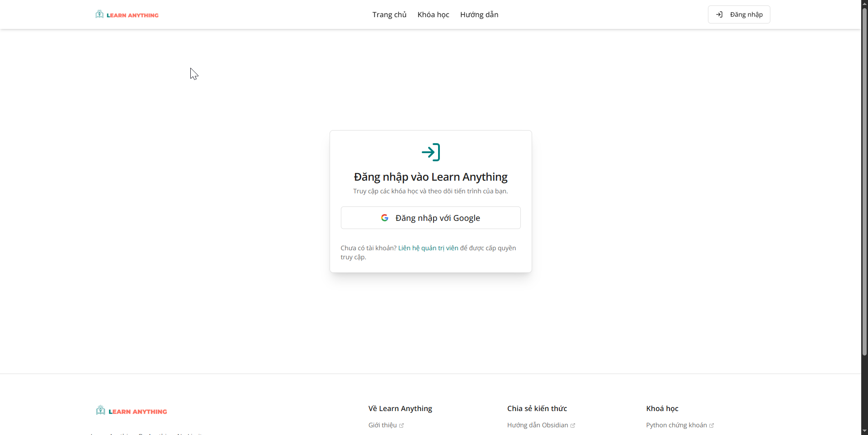Click external-link icon beside Hướng dẫn Obsidian
Image resolution: width=868 pixels, height=435 pixels.
click(572, 425)
